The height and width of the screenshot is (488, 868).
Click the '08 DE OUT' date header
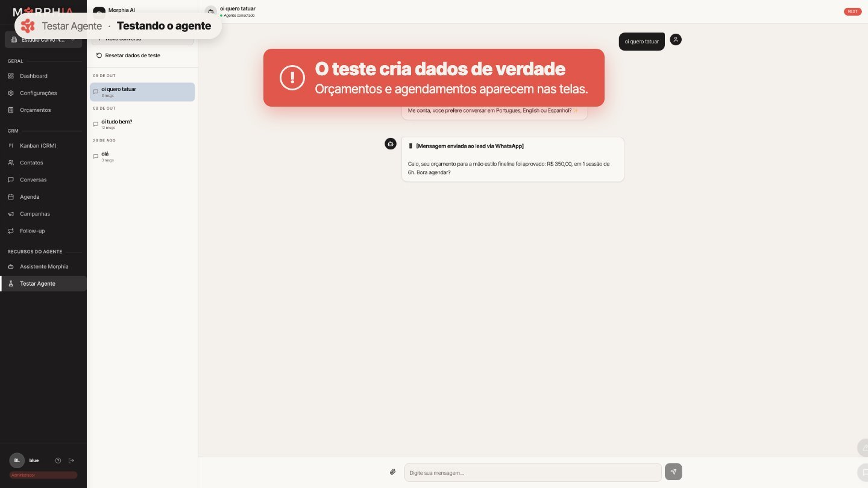point(104,108)
